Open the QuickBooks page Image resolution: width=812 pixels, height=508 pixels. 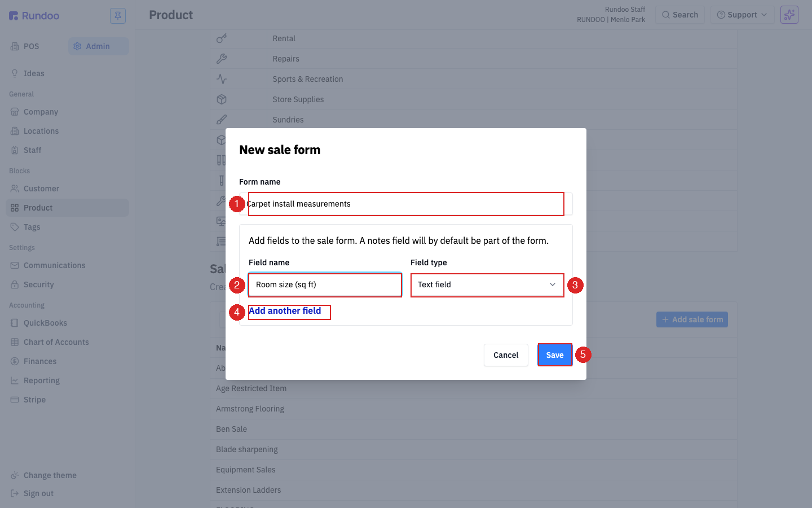[x=67, y=323]
